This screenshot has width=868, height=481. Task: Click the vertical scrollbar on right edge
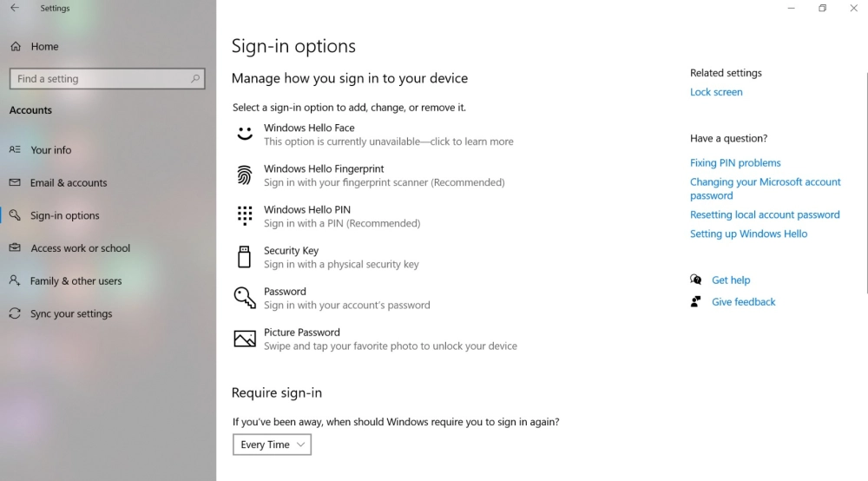tap(866, 182)
